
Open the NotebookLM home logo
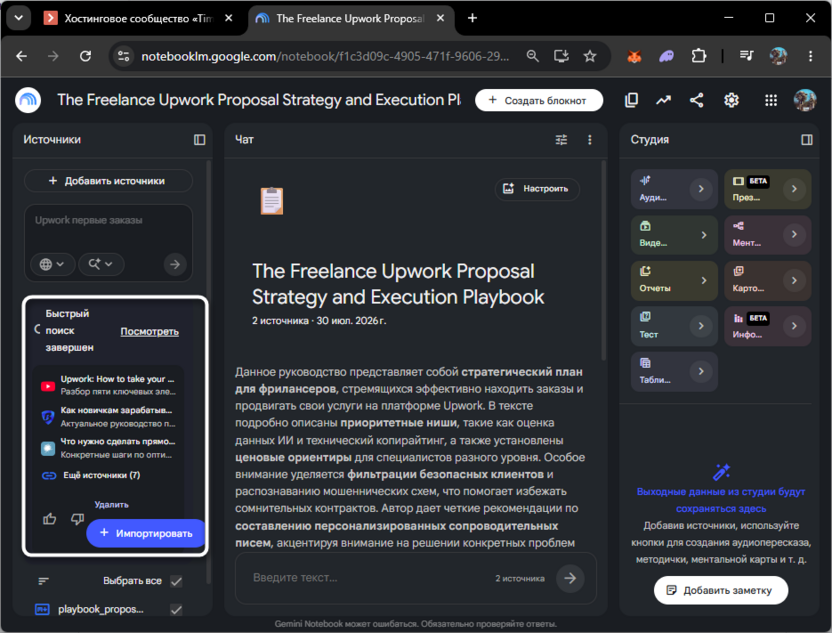28,100
